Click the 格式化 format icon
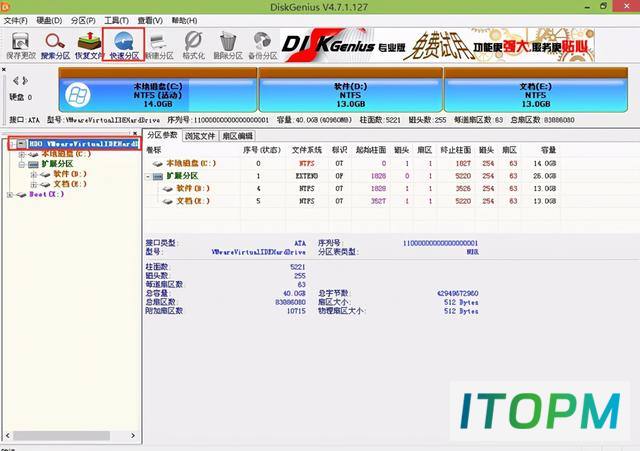This screenshot has height=451, width=640. click(x=193, y=46)
